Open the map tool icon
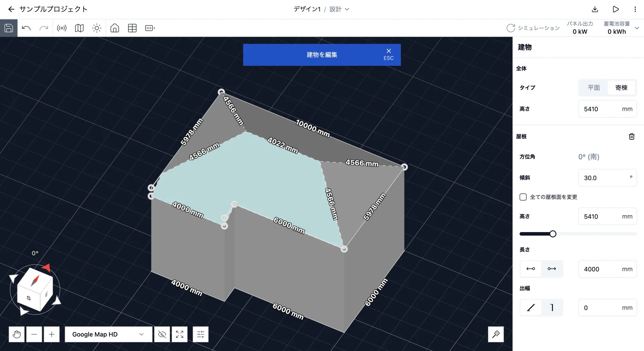The height and width of the screenshot is (351, 644). 79,28
